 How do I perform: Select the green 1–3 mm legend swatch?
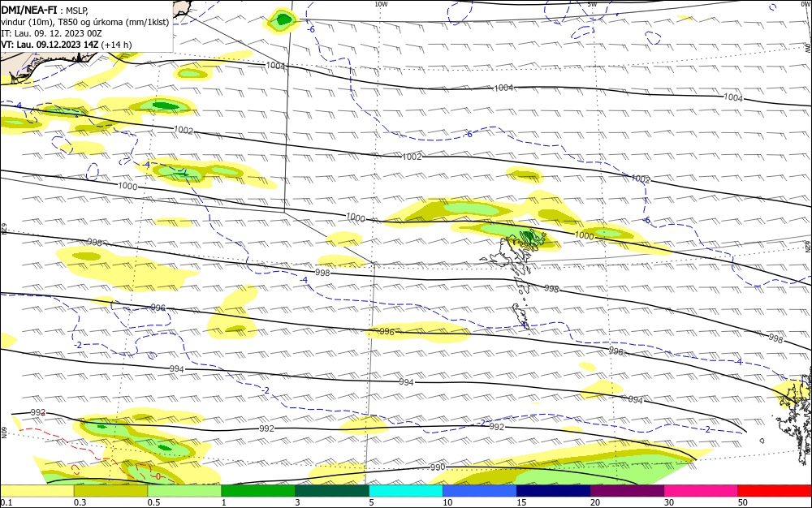[x=258, y=491]
